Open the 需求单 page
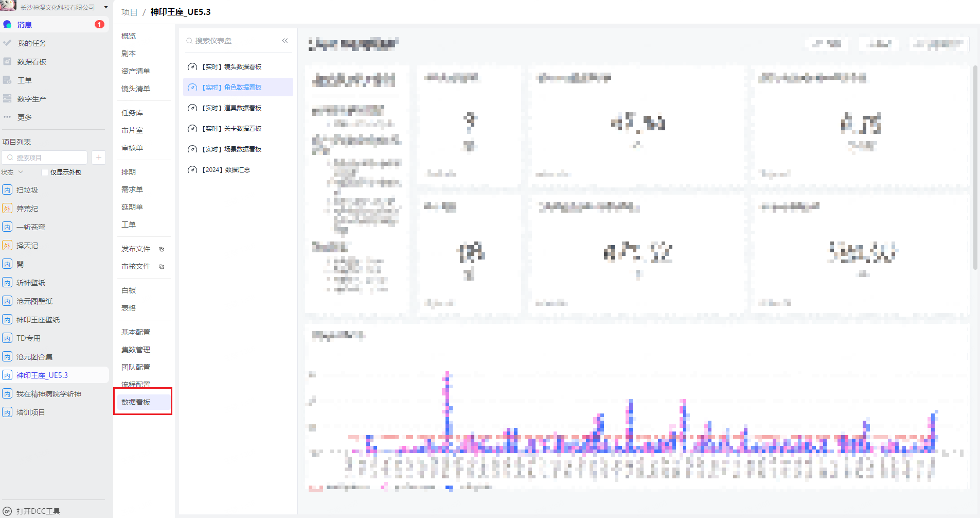The height and width of the screenshot is (518, 980). click(132, 189)
